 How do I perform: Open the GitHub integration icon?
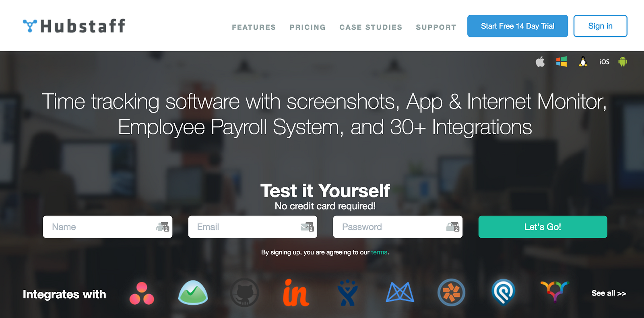pyautogui.click(x=245, y=293)
